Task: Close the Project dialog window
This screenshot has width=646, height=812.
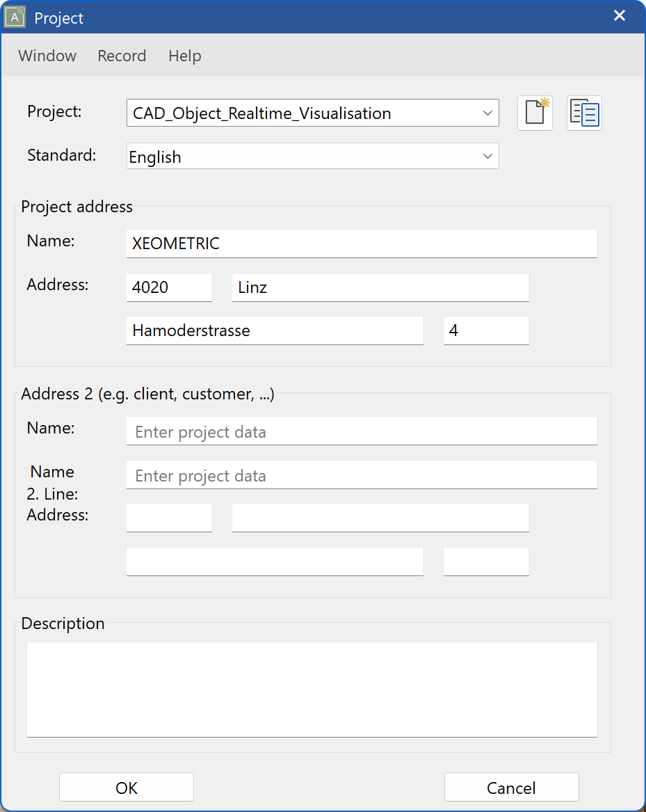Action: coord(619,16)
